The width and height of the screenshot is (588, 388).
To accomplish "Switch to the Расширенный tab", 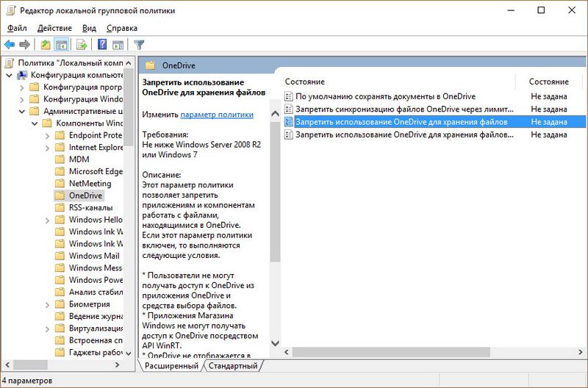I will tap(171, 365).
